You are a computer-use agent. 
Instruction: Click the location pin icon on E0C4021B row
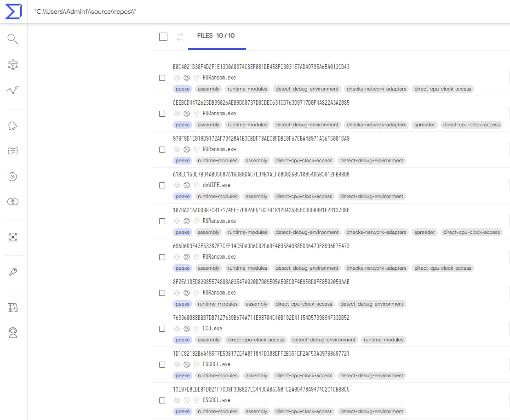[x=196, y=78]
